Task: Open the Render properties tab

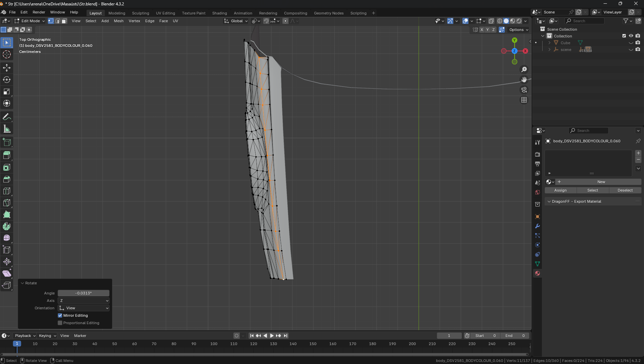Action: pyautogui.click(x=538, y=154)
